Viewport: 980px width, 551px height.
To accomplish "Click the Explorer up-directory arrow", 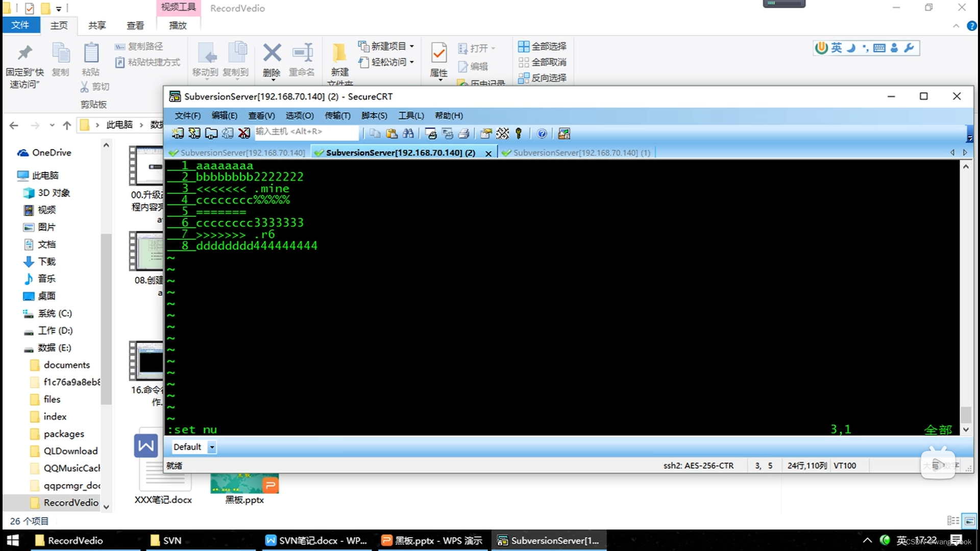I will click(x=67, y=125).
